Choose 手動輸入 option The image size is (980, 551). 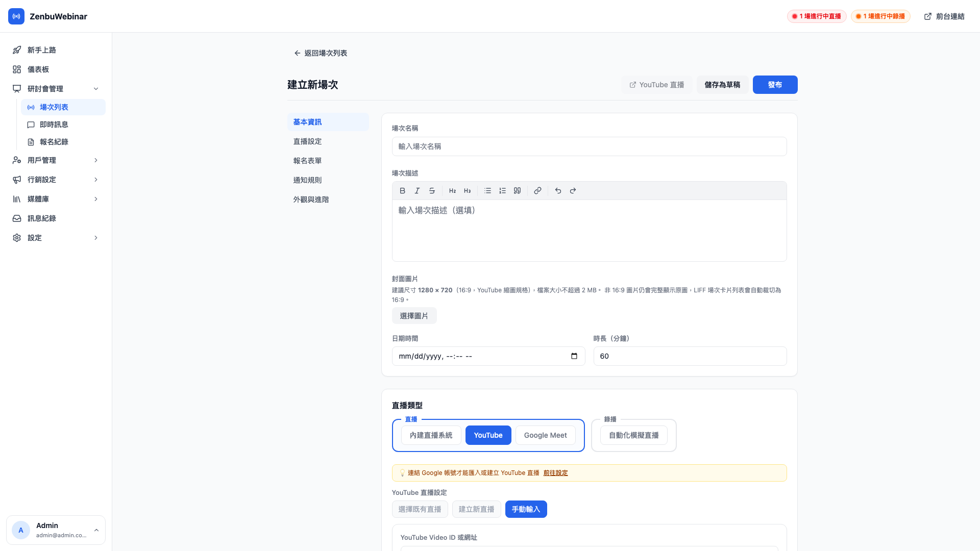(x=526, y=509)
